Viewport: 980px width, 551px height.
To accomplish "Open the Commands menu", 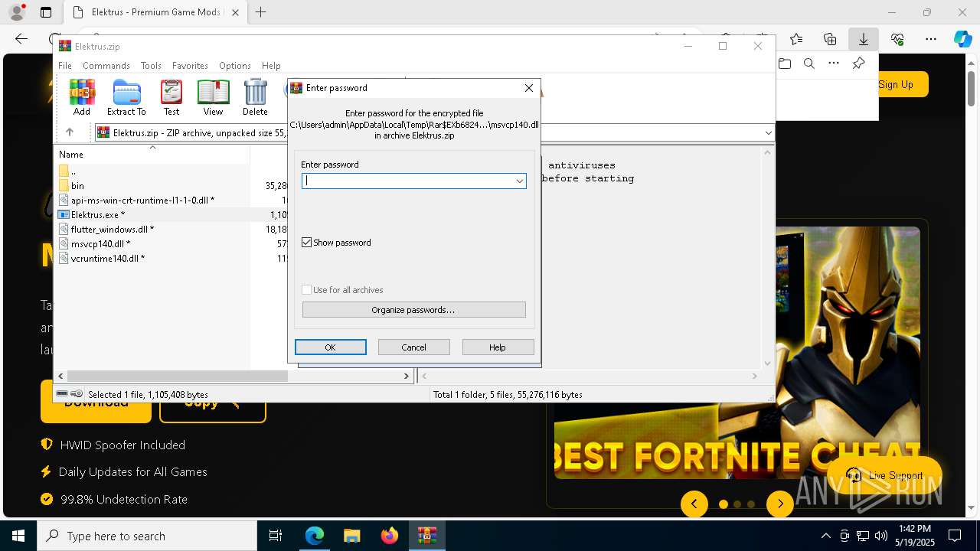I will click(106, 66).
